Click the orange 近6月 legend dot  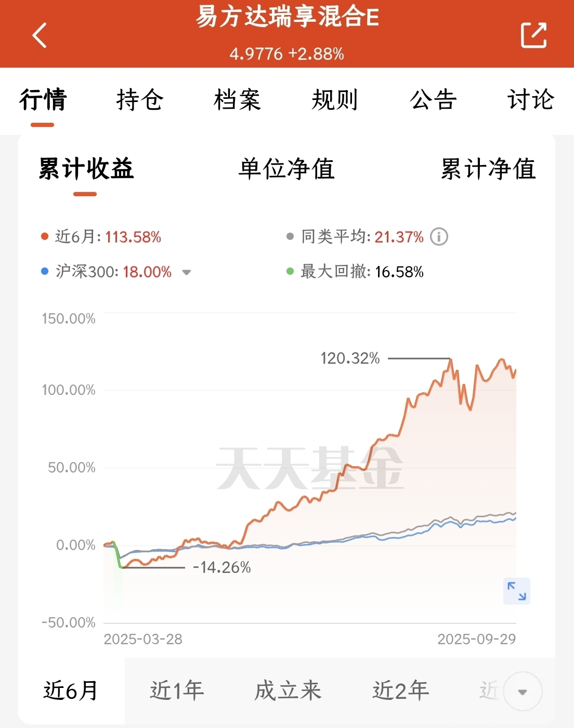click(x=45, y=237)
